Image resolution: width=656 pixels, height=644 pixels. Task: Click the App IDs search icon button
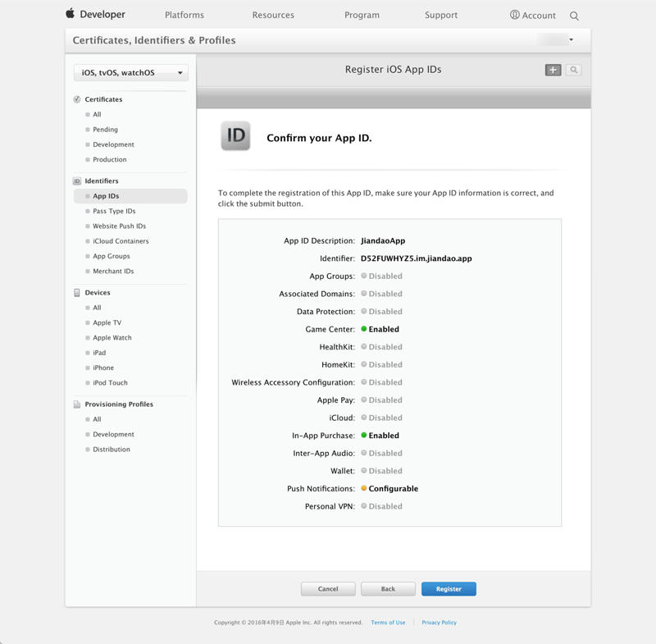[x=573, y=70]
